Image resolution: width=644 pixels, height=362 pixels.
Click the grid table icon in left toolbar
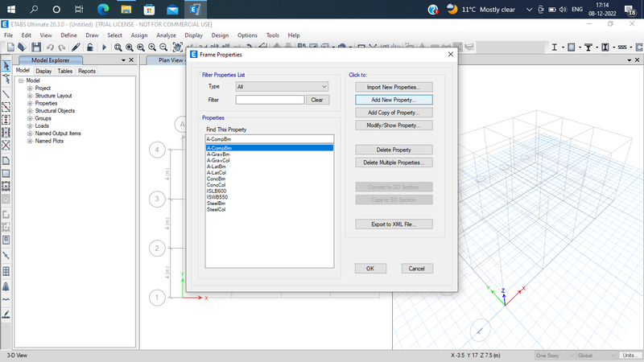6,271
